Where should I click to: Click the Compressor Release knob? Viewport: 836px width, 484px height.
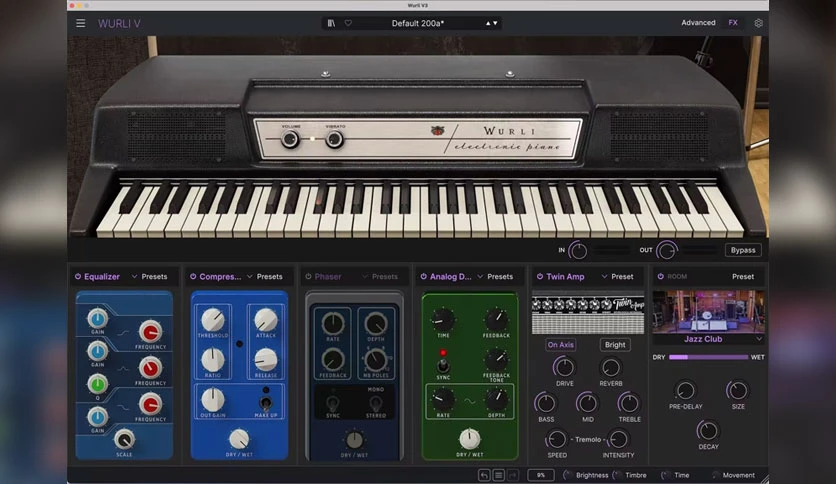point(266,360)
